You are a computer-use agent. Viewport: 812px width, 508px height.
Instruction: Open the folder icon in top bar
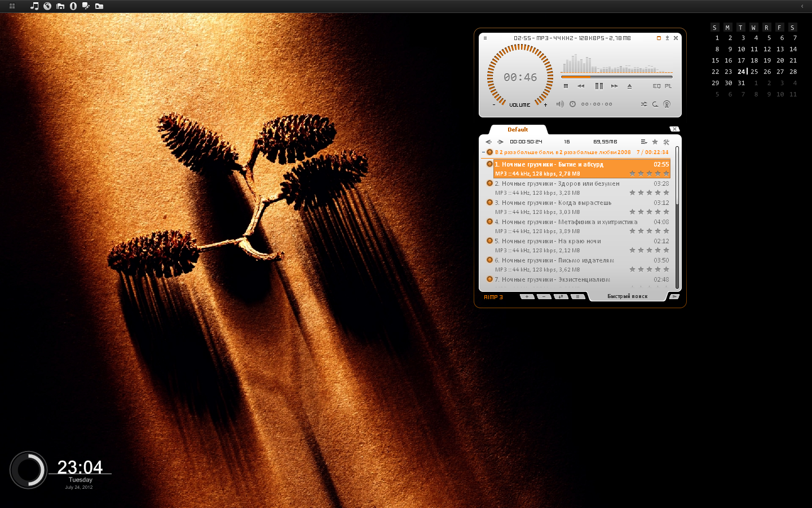click(x=99, y=6)
